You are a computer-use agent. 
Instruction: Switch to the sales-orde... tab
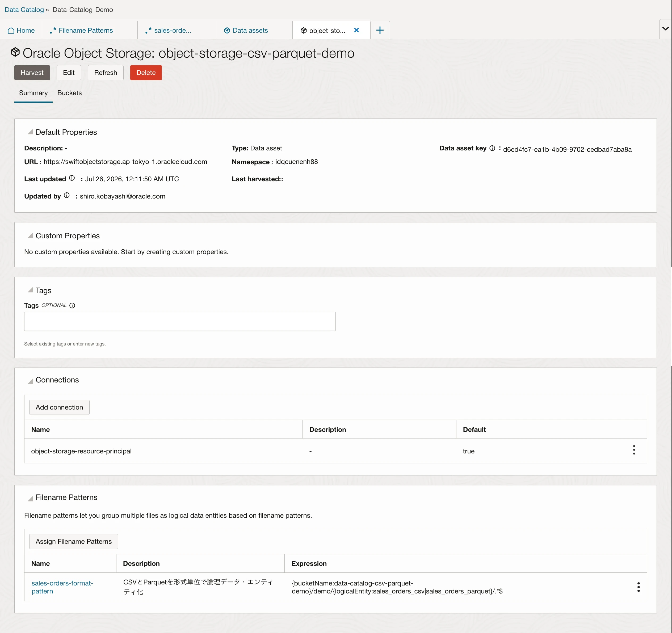(177, 30)
